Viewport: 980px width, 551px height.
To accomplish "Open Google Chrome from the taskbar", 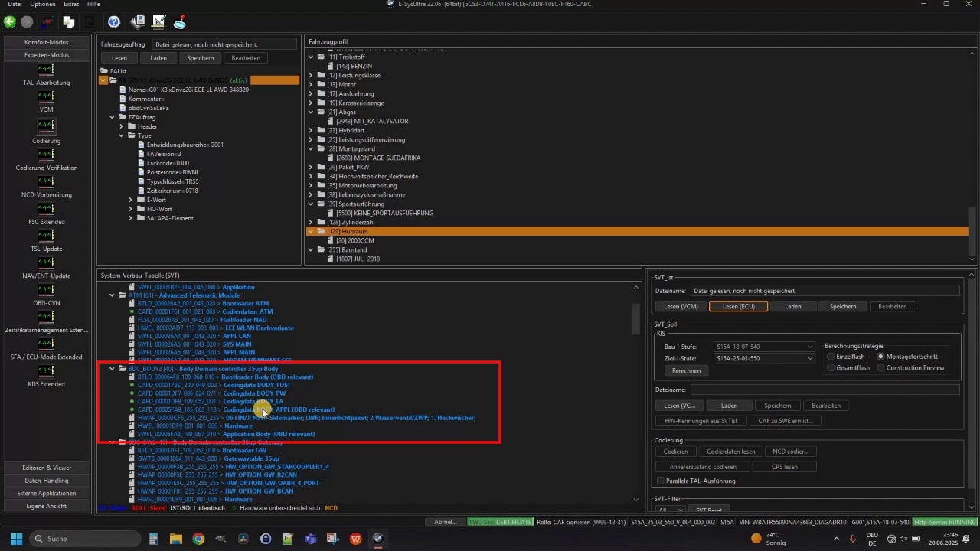I will 198,539.
